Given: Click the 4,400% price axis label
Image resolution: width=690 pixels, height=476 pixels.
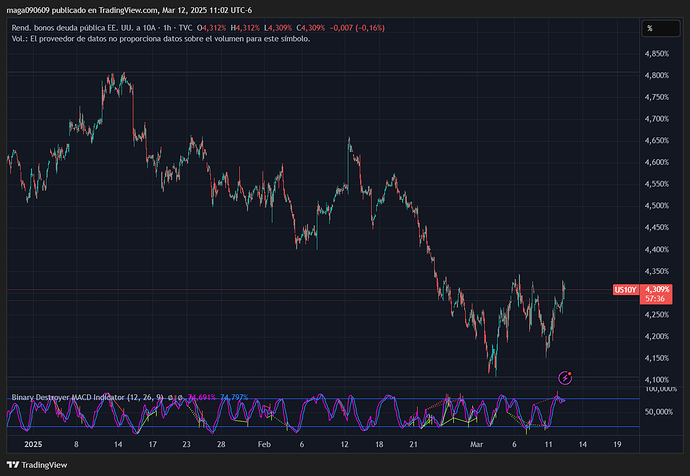Looking at the screenshot, I should 657,249.
